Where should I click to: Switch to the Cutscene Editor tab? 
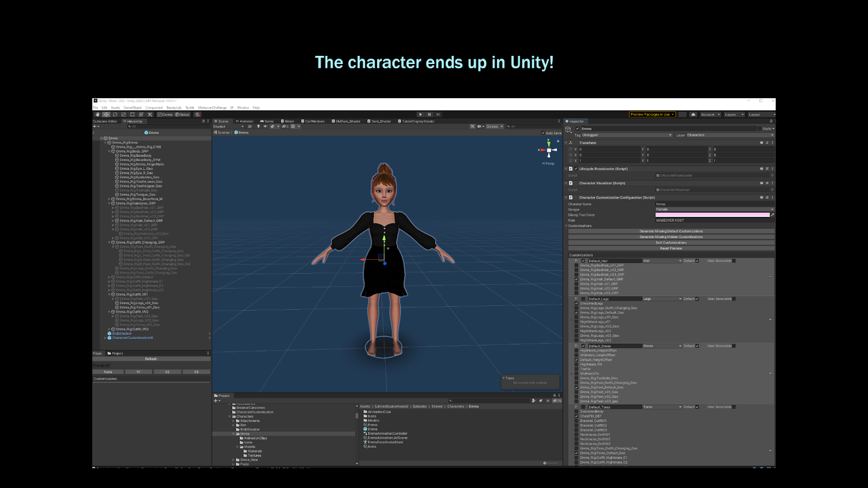point(105,121)
